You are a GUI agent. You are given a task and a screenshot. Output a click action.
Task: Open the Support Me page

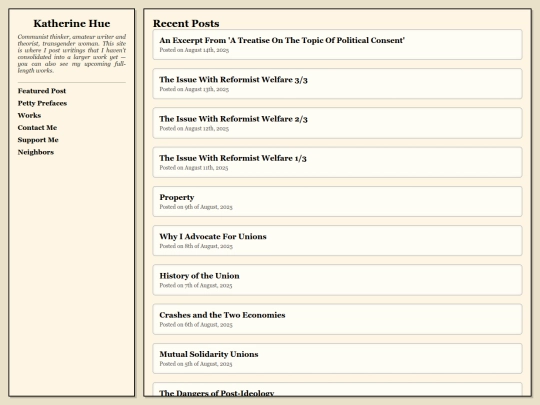(38, 140)
